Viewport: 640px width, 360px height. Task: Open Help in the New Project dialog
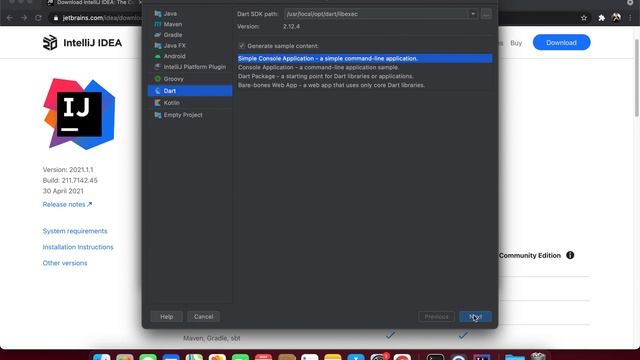click(167, 316)
